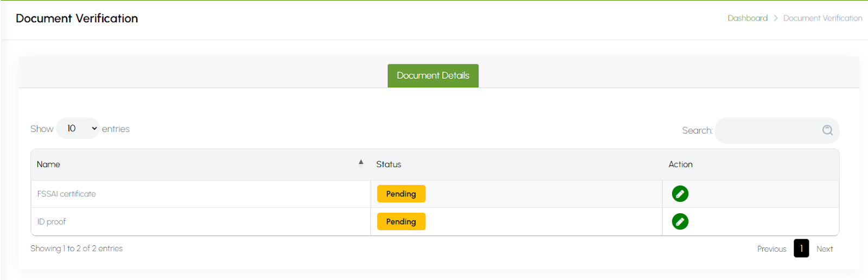Click Document Verification breadcrumb item
Screen dimensions: 868x280
(x=822, y=18)
